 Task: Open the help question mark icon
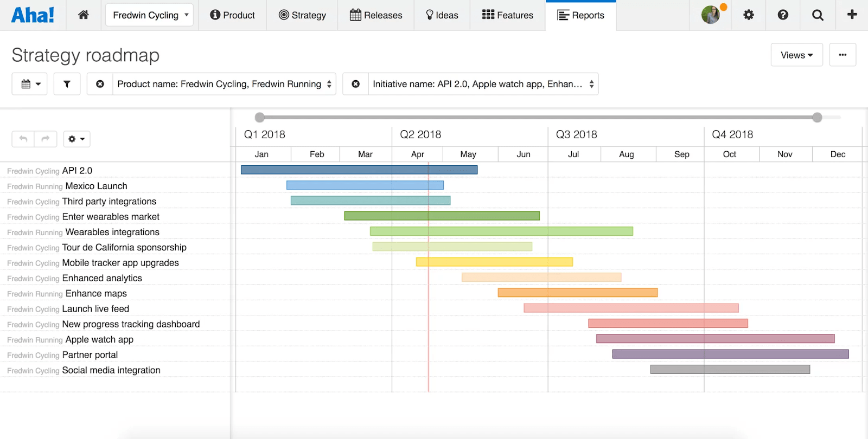tap(783, 15)
